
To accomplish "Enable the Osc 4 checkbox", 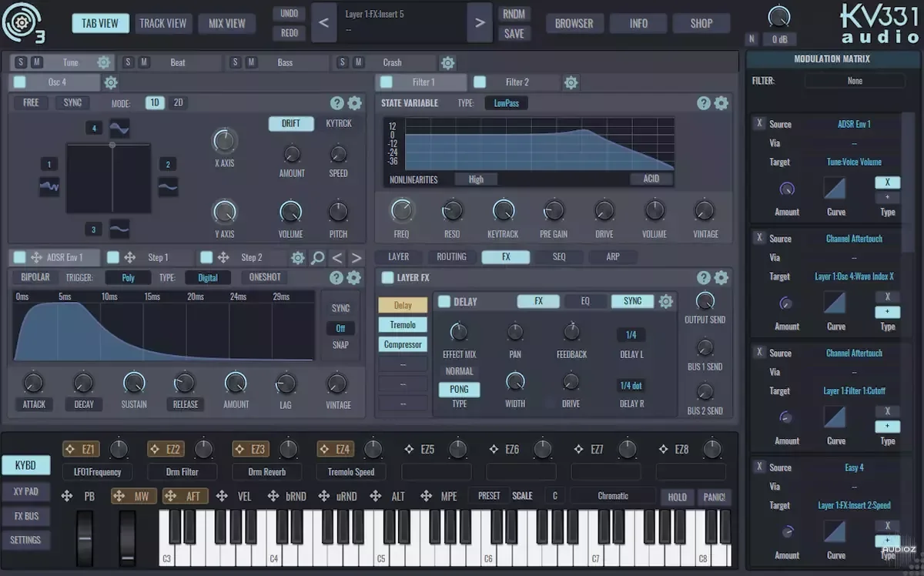I will point(19,82).
